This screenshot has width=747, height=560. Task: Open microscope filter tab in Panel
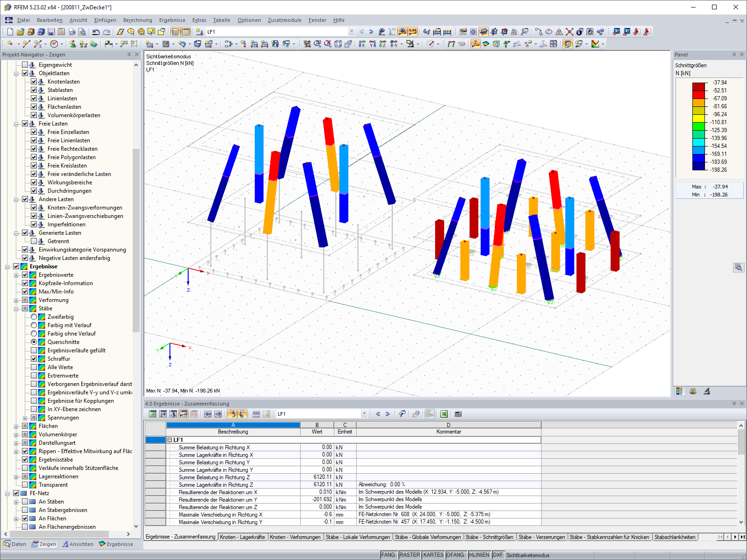click(707, 391)
